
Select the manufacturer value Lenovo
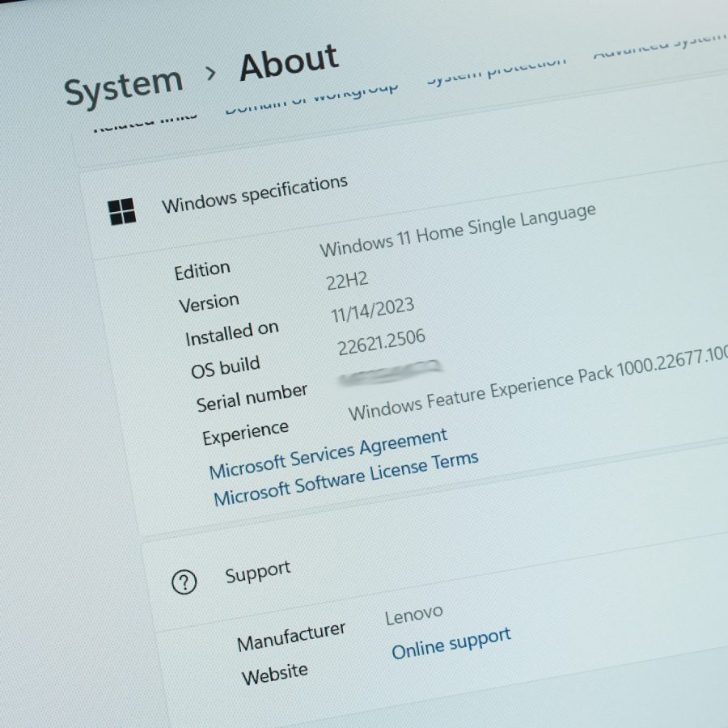(413, 616)
